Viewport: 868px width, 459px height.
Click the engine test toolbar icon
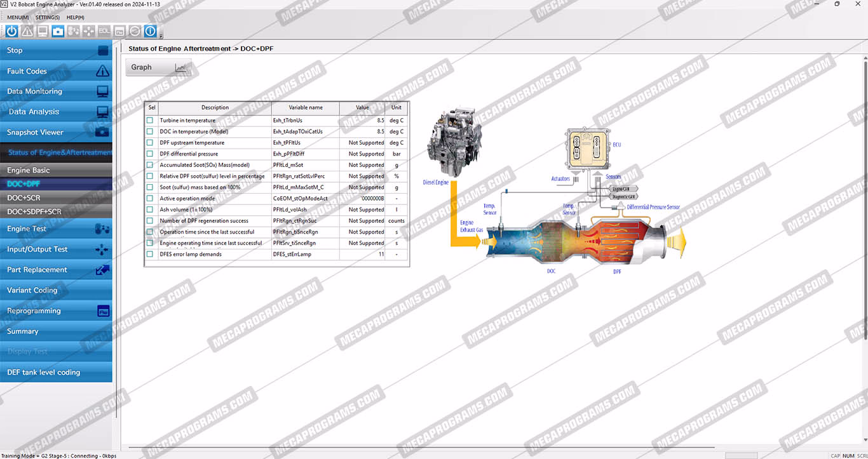tap(73, 30)
